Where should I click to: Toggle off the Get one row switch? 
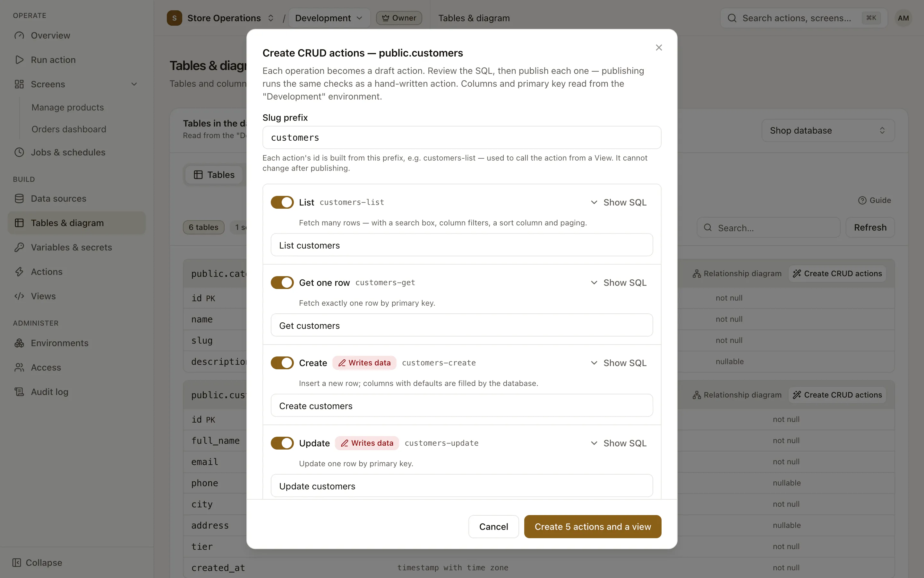pyautogui.click(x=282, y=283)
